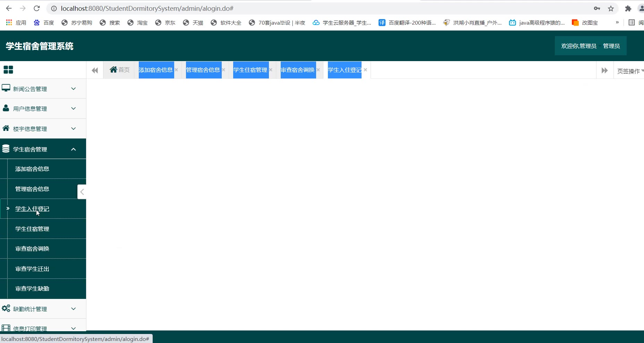This screenshot has width=644, height=343.
Task: Close the 添加宿舍信息 tab
Action: (x=176, y=70)
